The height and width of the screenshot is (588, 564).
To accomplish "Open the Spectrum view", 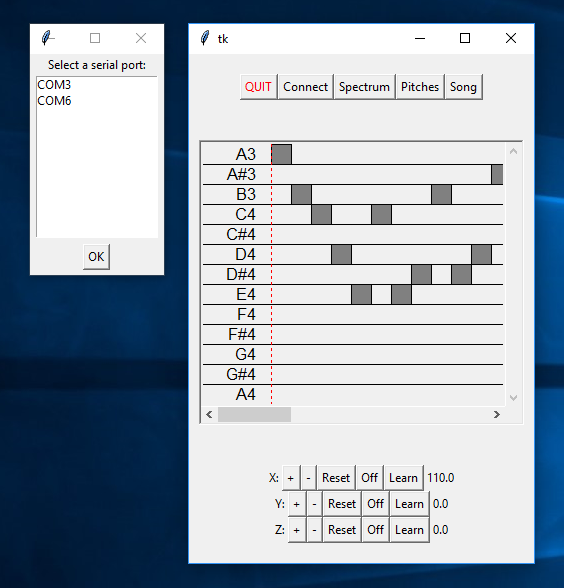I will click(x=364, y=87).
